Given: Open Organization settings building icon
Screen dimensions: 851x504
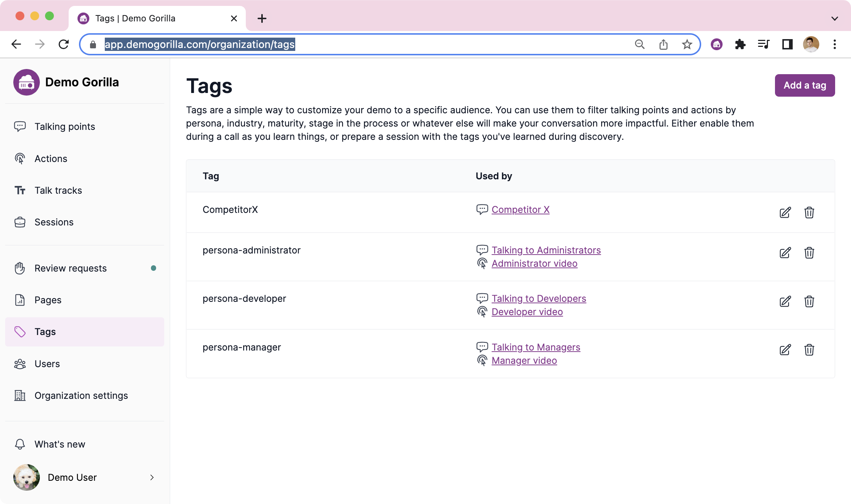Looking at the screenshot, I should [20, 396].
